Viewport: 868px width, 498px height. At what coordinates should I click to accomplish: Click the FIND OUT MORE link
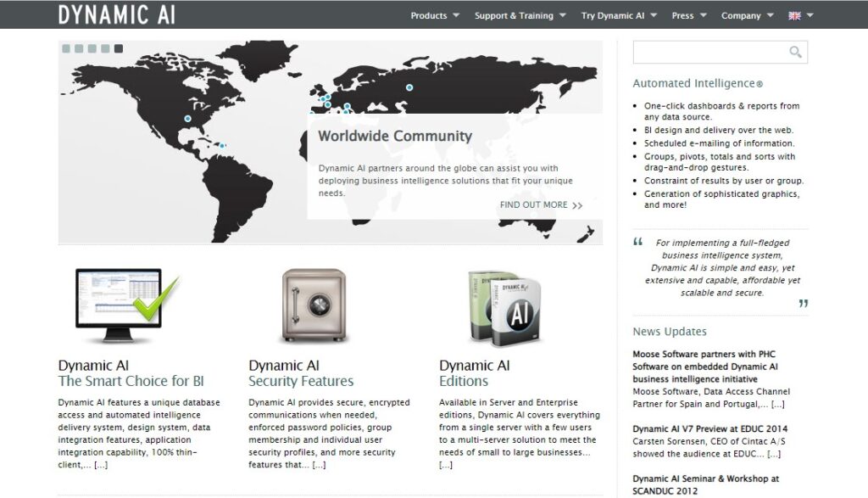(x=541, y=205)
